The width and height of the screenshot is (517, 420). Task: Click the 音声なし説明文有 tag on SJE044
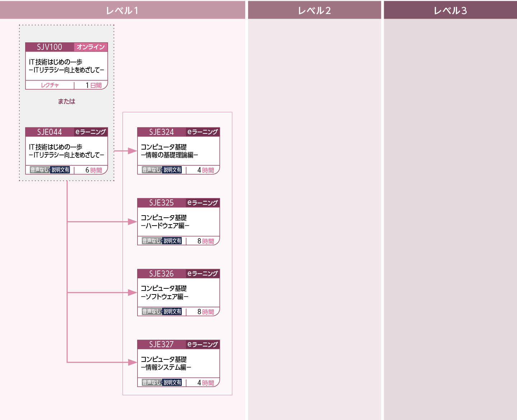(x=50, y=170)
